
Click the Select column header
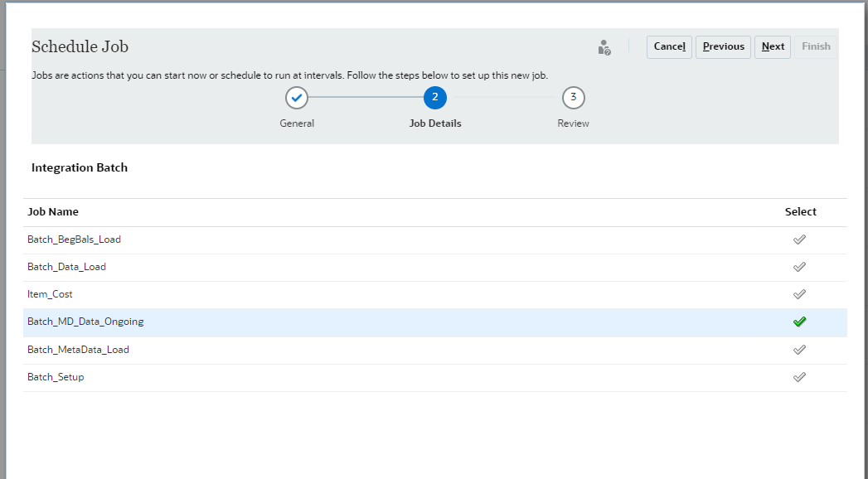tap(801, 212)
